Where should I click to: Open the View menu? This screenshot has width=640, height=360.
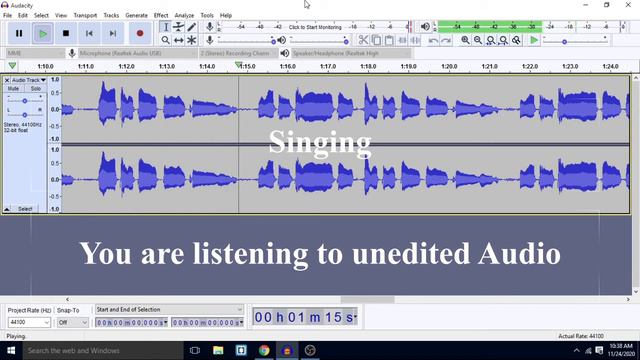(x=61, y=15)
